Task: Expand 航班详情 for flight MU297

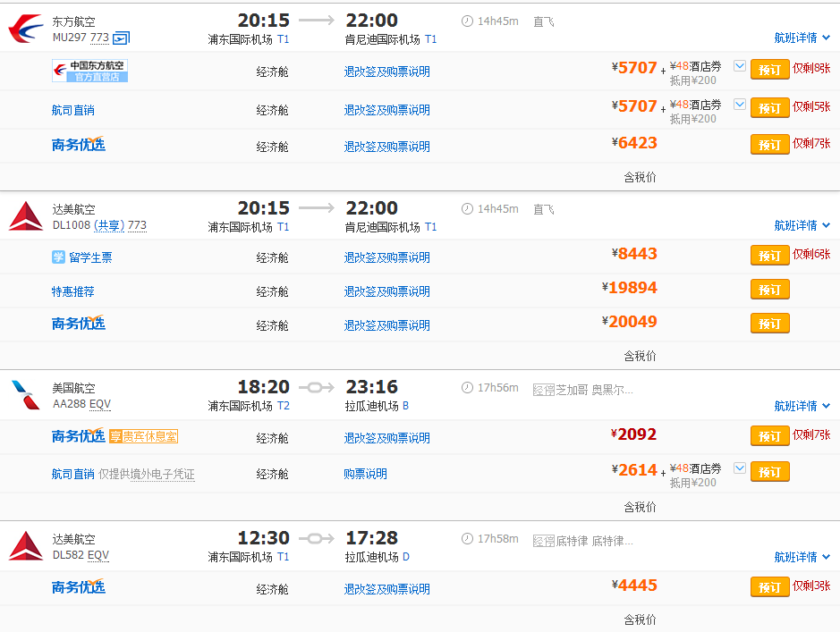Action: tap(802, 38)
